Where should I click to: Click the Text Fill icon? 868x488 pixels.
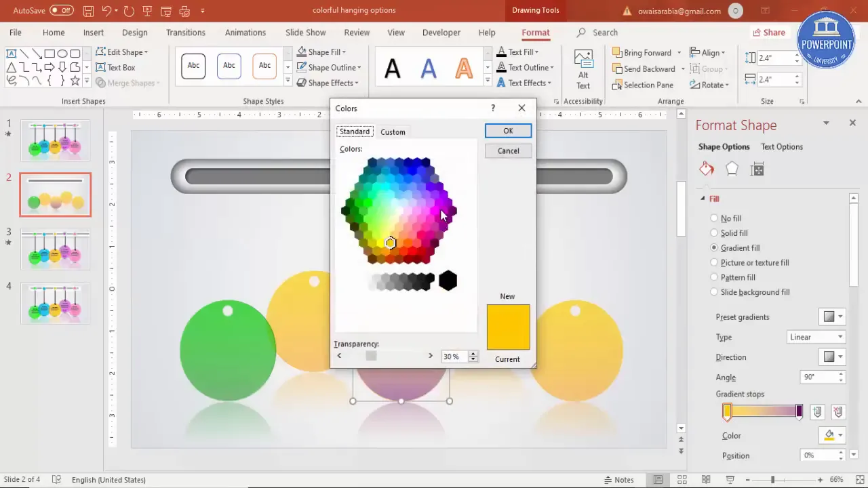[x=501, y=52]
